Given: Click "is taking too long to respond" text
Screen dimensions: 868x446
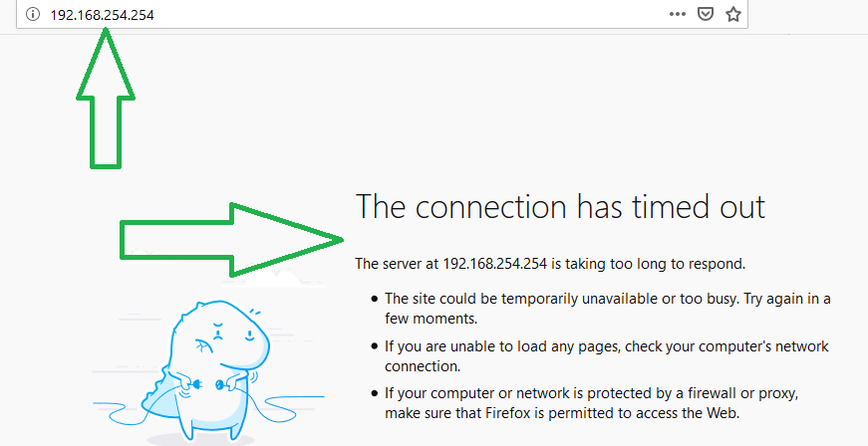Looking at the screenshot, I should coord(648,264).
